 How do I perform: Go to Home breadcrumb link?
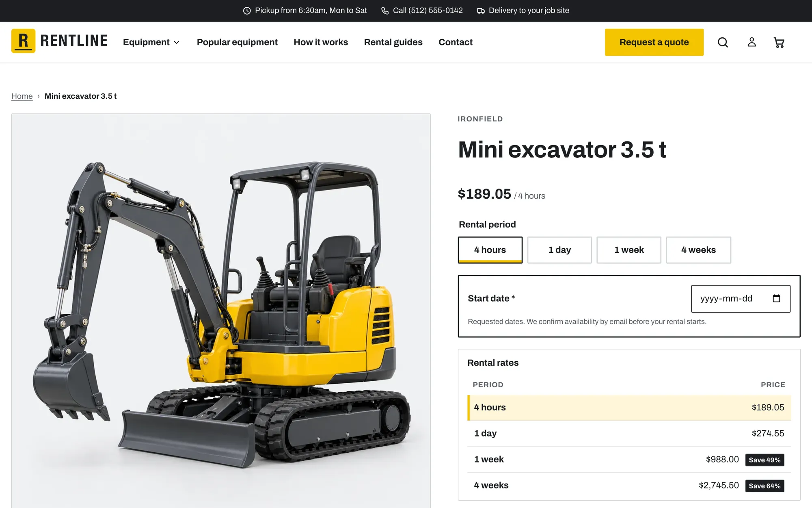(22, 96)
